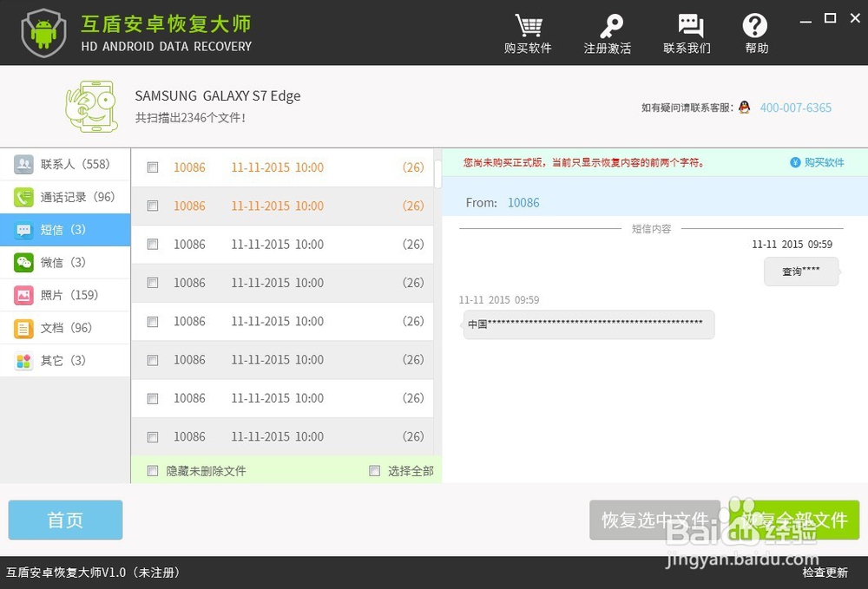Click the message list scrollbar thumb

(x=437, y=174)
